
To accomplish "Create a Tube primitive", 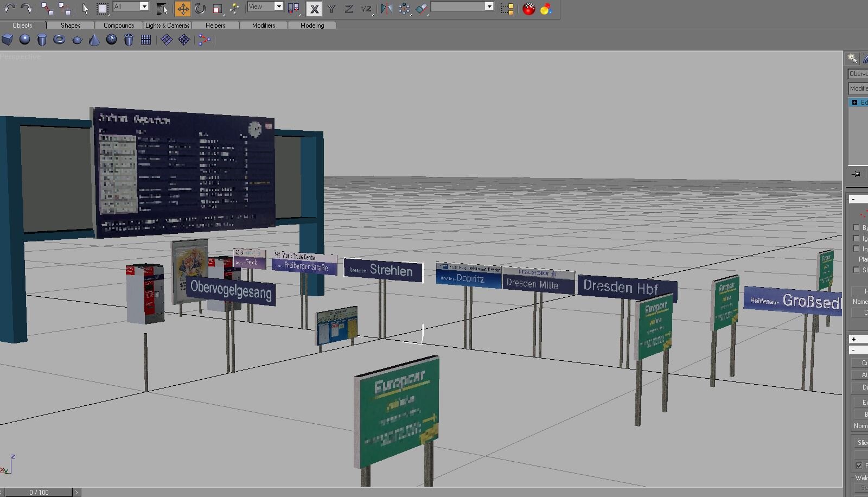I will click(x=129, y=40).
